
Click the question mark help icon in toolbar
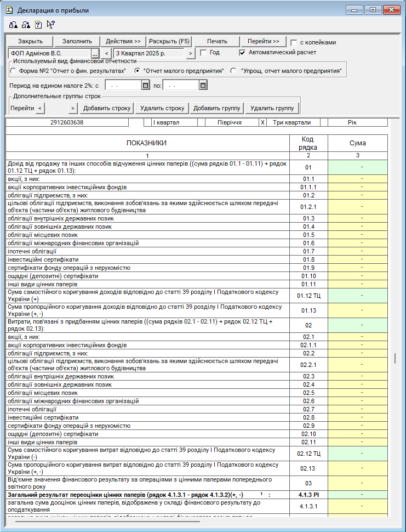coord(38,24)
